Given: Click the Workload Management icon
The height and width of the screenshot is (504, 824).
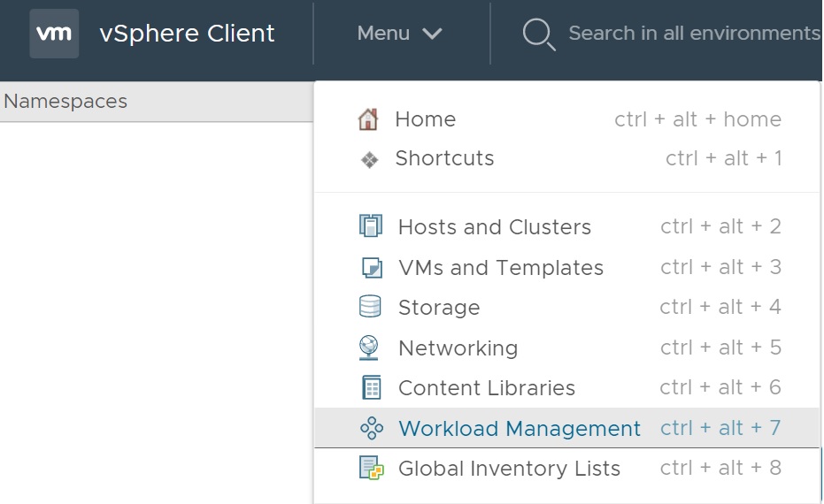Looking at the screenshot, I should (371, 429).
